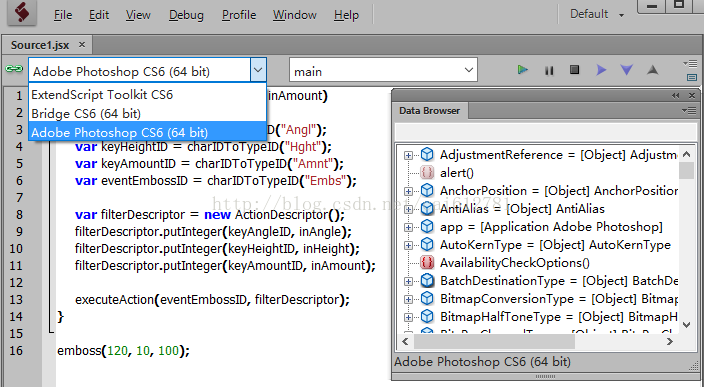Open the View menu

point(138,15)
